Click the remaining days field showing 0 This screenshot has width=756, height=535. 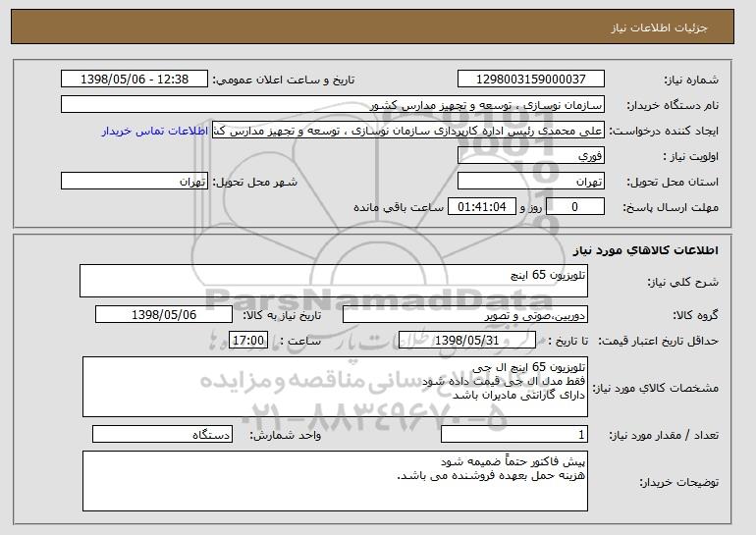[x=574, y=207]
